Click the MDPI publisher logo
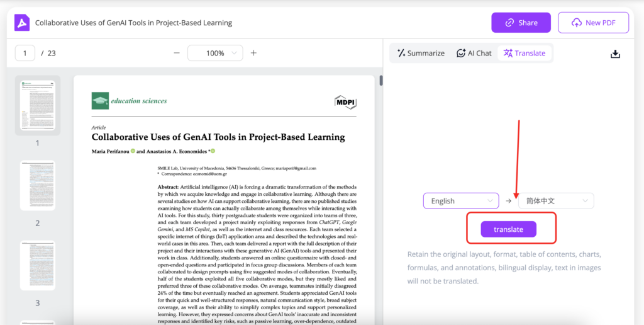 coord(345,102)
